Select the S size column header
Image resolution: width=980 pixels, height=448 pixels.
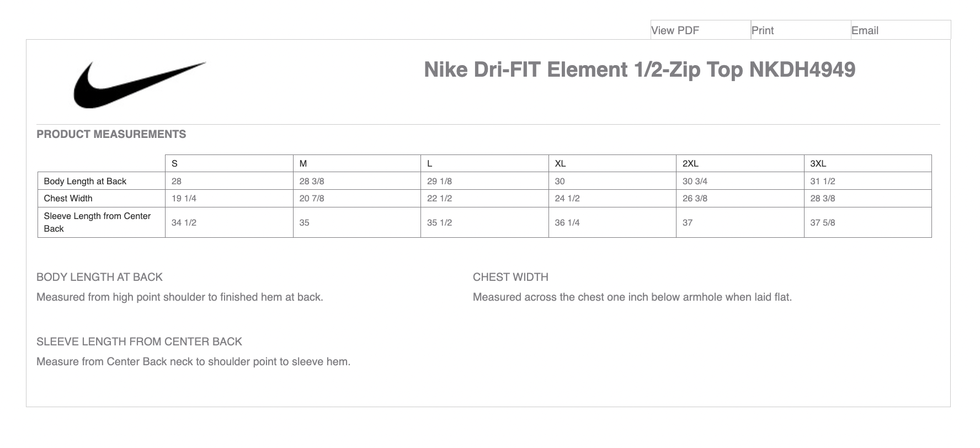point(175,163)
